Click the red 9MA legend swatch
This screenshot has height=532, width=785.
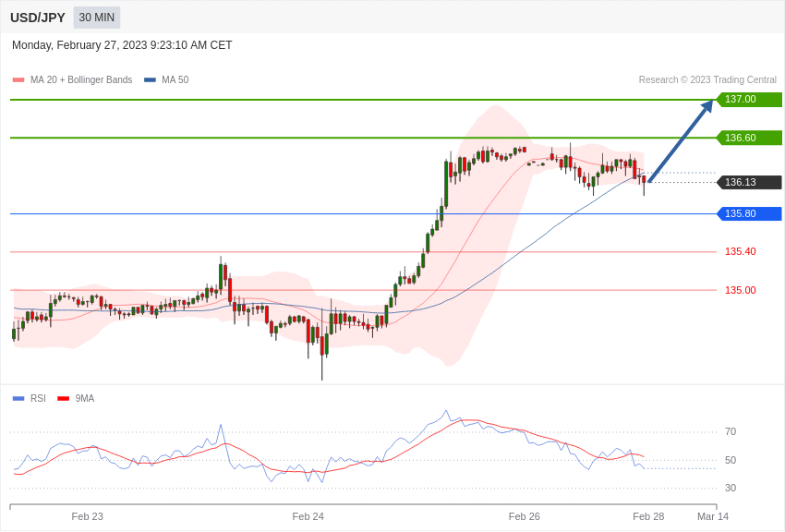click(64, 398)
